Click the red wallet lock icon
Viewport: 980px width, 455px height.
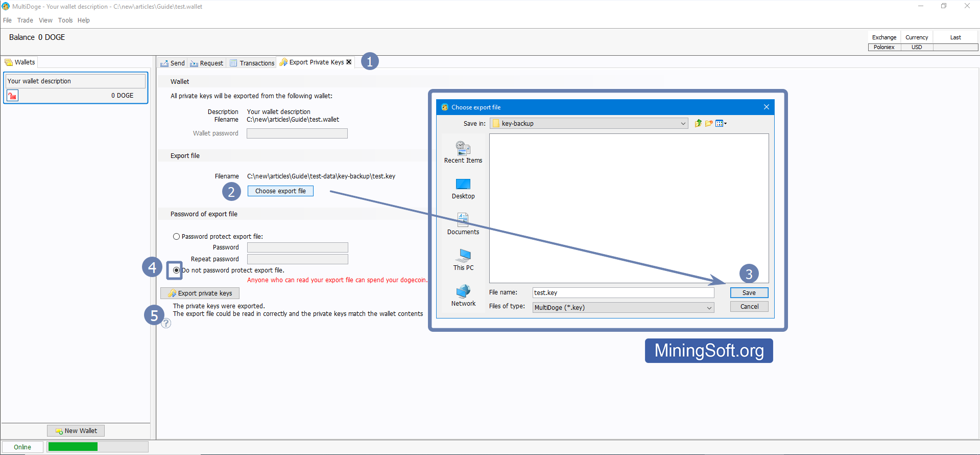13,96
